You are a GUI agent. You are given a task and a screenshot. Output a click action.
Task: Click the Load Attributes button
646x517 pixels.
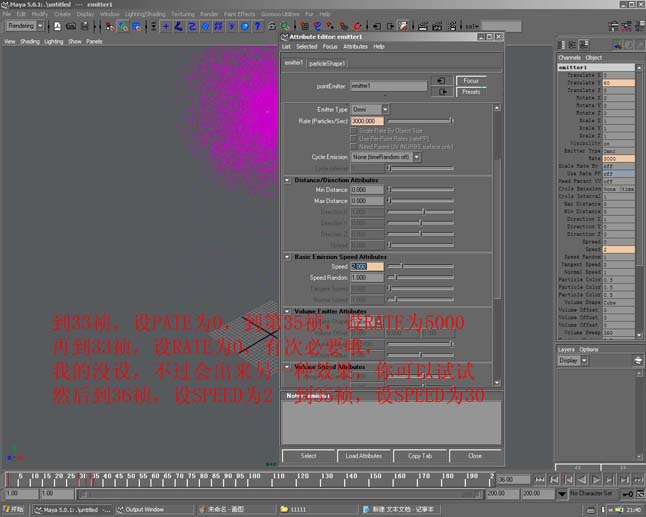pos(364,455)
